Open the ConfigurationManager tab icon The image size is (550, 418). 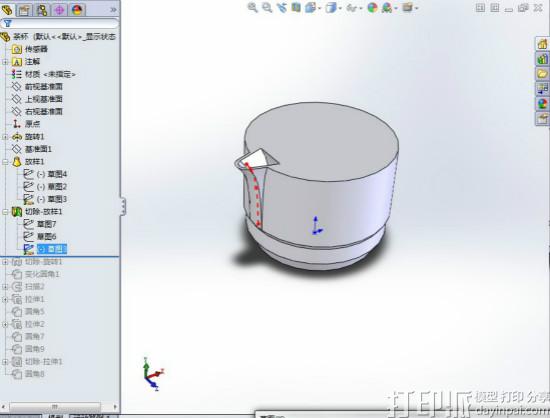tap(41, 10)
